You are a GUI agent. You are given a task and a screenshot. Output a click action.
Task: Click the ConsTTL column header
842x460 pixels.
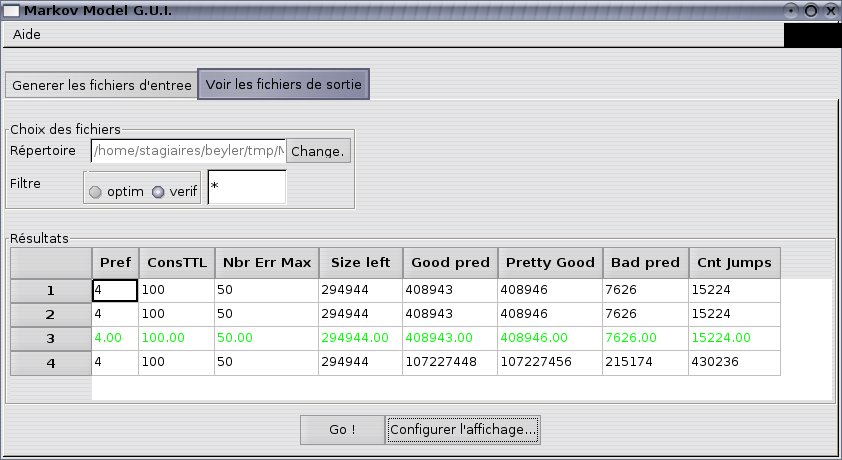tap(176, 263)
